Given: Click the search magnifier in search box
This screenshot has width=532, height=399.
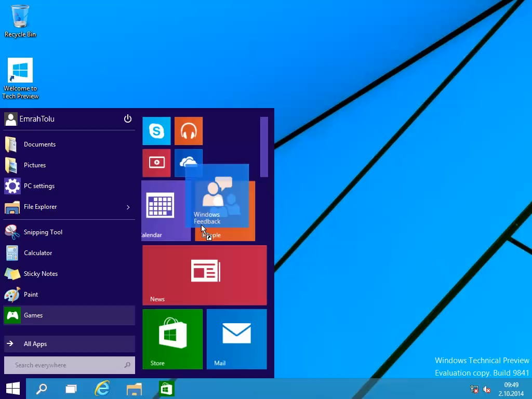Looking at the screenshot, I should click(127, 365).
